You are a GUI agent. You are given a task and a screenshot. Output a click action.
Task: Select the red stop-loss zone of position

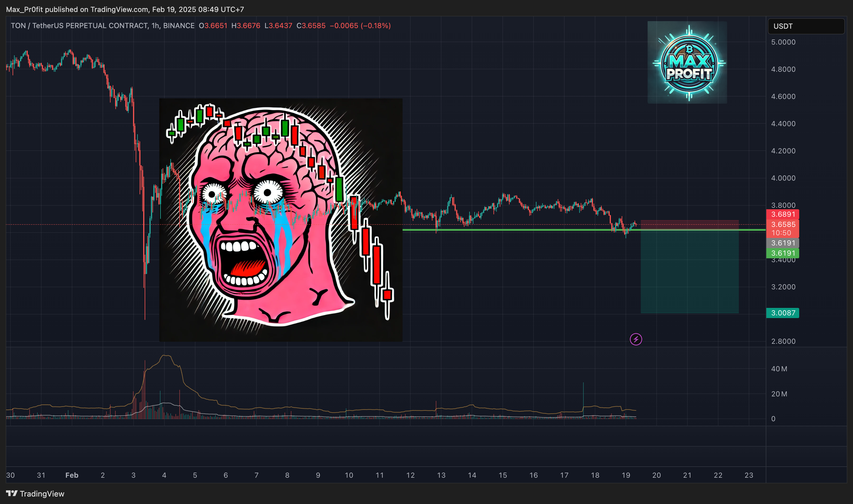tap(689, 225)
